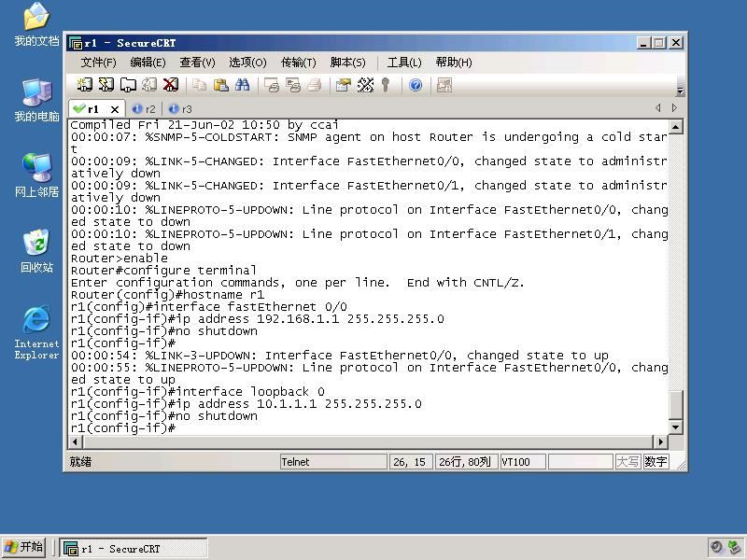Click the interface loopback 0 line
Viewport: 747px width, 560px height.
(198, 391)
